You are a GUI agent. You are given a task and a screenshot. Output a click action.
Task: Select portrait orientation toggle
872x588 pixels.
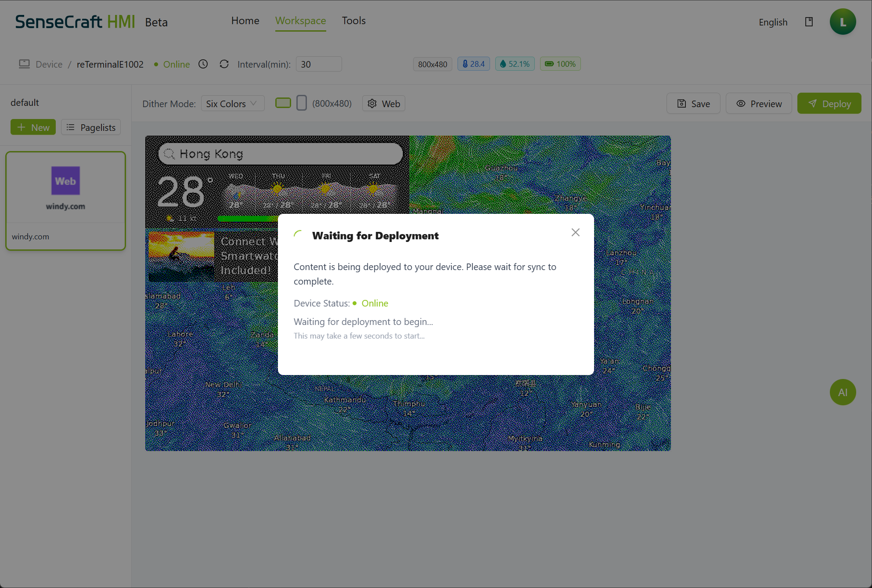tap(301, 103)
